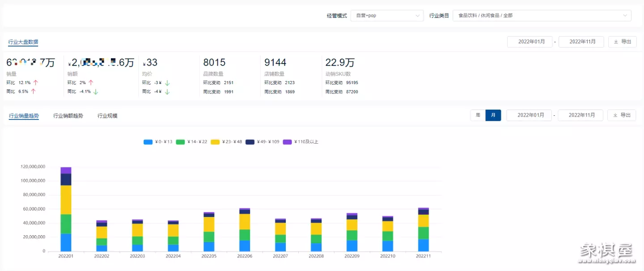Image resolution: width=644 pixels, height=271 pixels.
Task: Click the 202201 bar in the chart
Action: click(x=66, y=209)
